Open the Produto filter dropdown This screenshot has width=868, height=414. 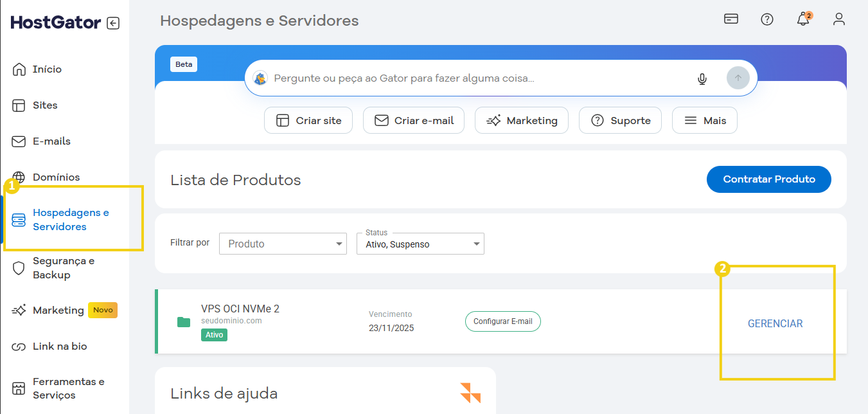click(283, 244)
